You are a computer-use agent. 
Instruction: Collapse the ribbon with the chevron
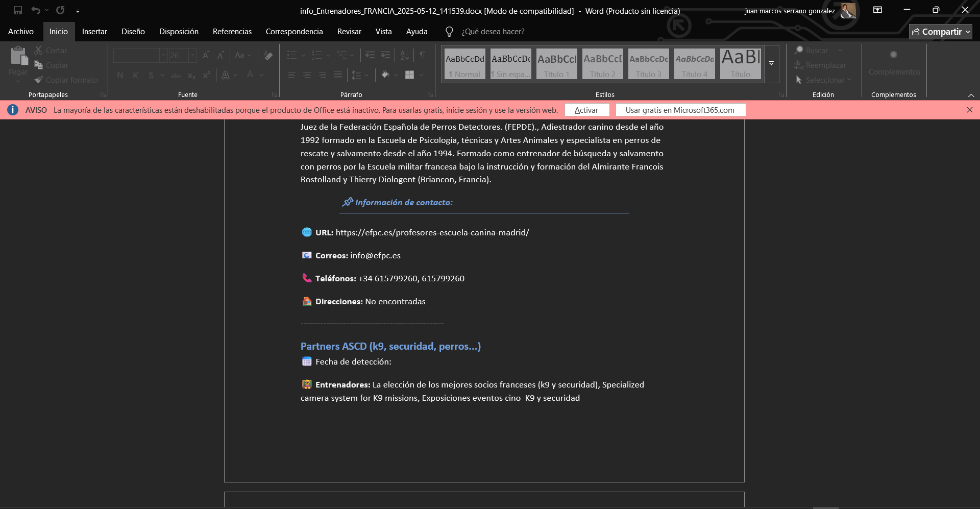tap(971, 95)
